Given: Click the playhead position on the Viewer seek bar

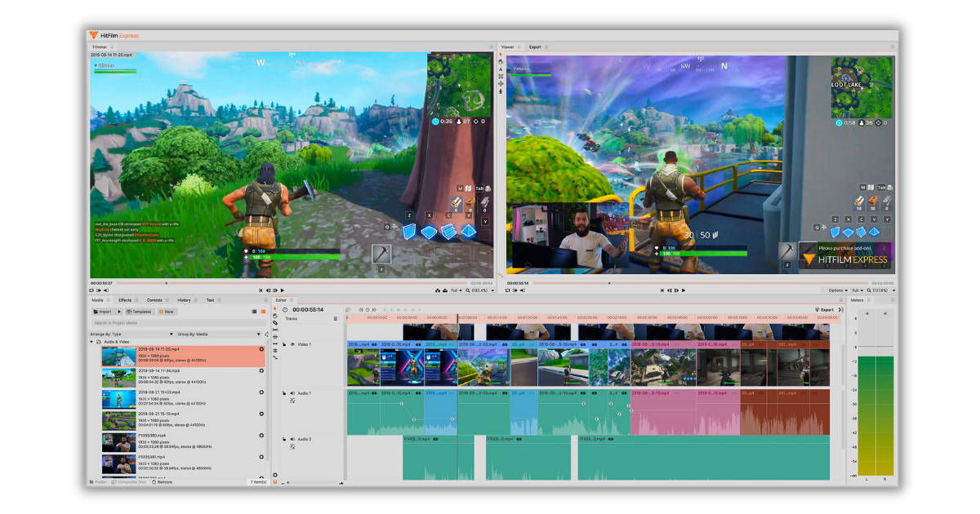Looking at the screenshot, I should (609, 282).
